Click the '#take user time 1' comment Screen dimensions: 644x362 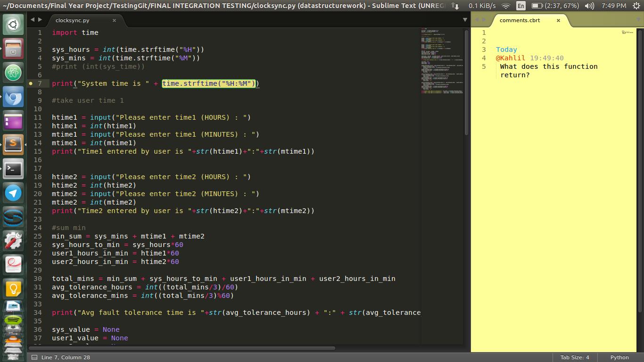tap(88, 100)
